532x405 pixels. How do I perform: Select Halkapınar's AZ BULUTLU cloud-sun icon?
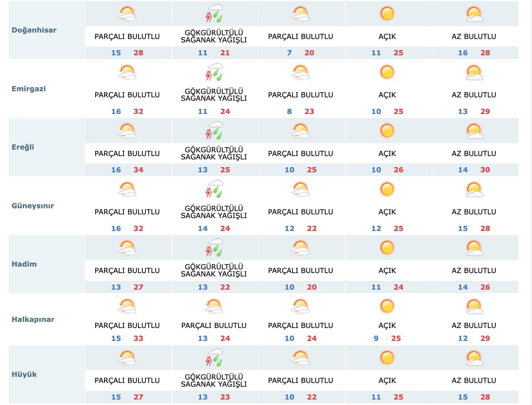474,307
